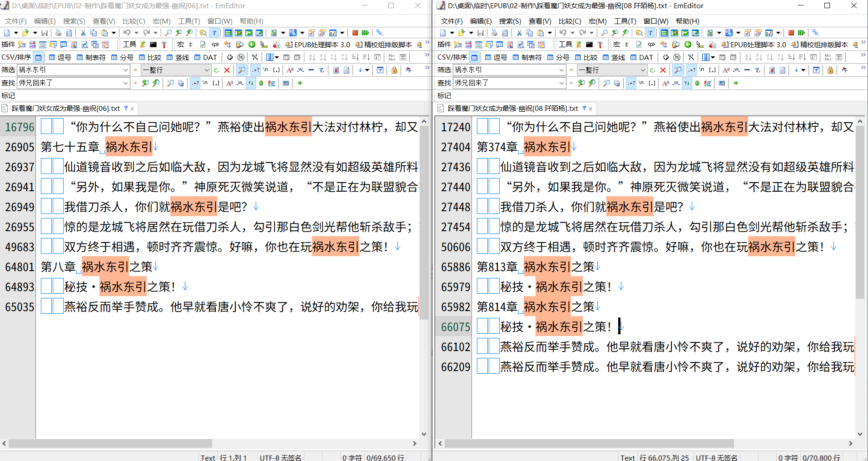
Task: Click the Undo arrow icon in right window
Action: pyautogui.click(x=563, y=33)
